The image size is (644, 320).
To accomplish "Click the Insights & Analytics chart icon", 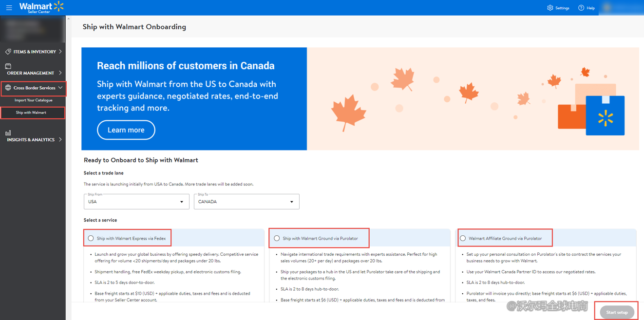I will pyautogui.click(x=8, y=132).
